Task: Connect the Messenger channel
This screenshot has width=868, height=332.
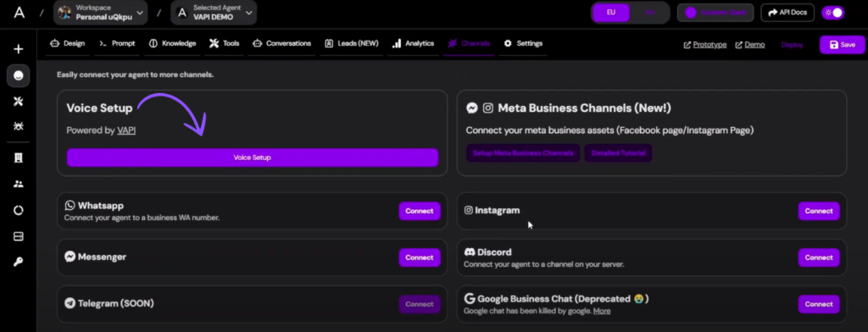Action: pos(420,257)
